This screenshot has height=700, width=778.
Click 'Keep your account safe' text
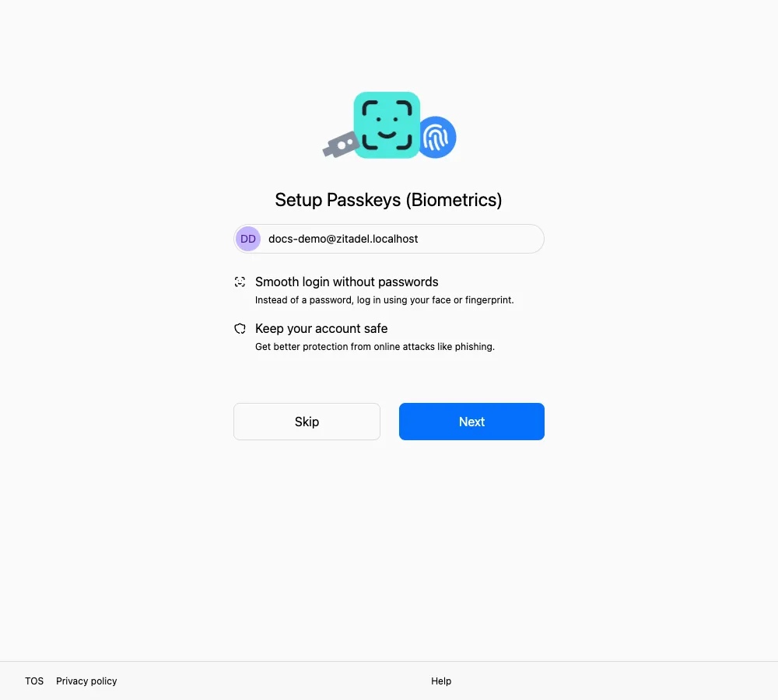(321, 328)
